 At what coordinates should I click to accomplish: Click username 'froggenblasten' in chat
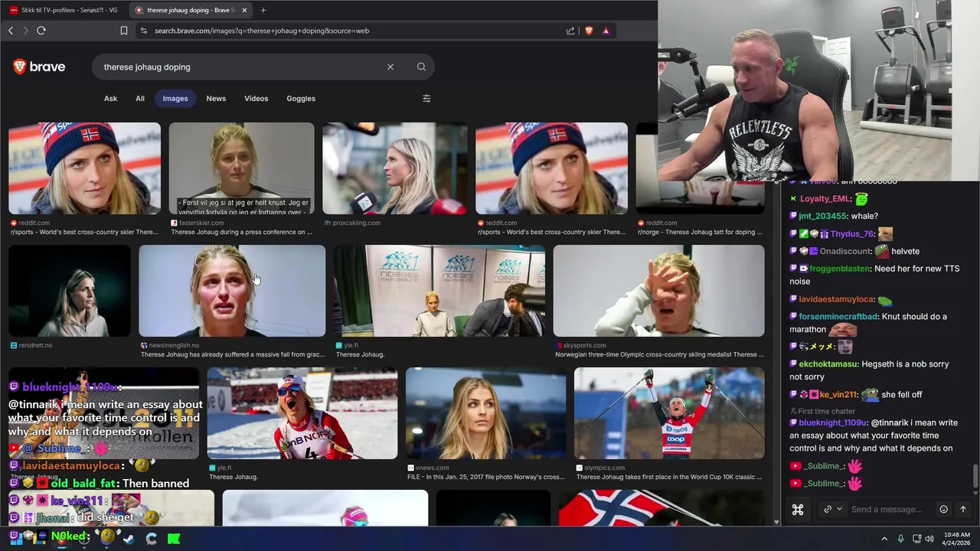tap(841, 269)
